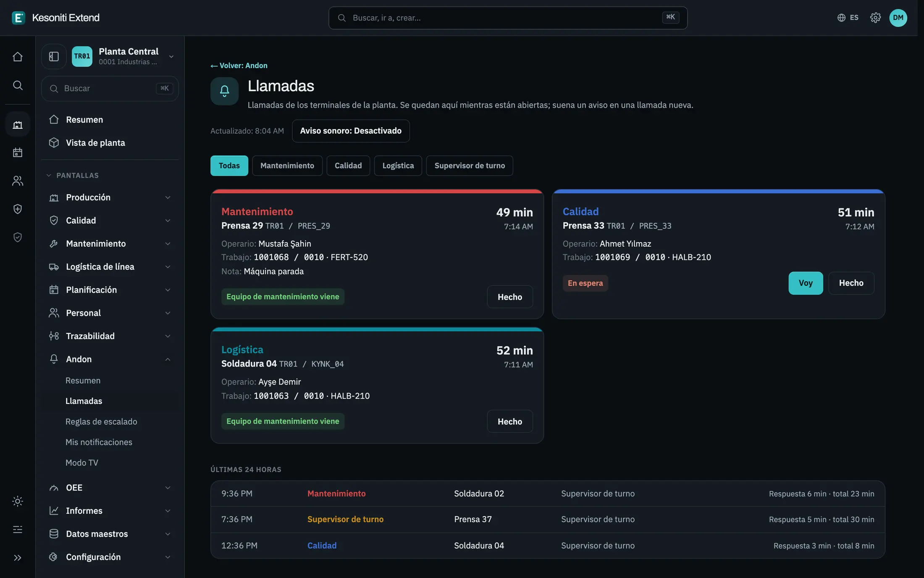Image resolution: width=924 pixels, height=578 pixels.
Task: Open the people icon in the left rail
Action: [x=18, y=181]
